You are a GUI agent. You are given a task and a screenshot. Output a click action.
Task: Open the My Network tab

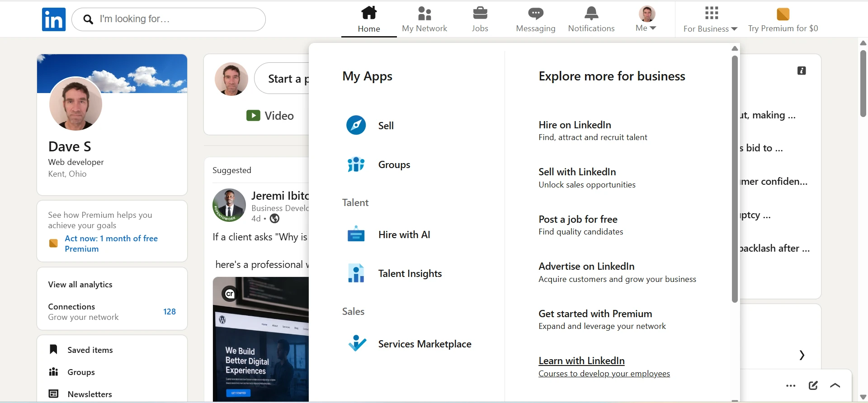tap(425, 19)
